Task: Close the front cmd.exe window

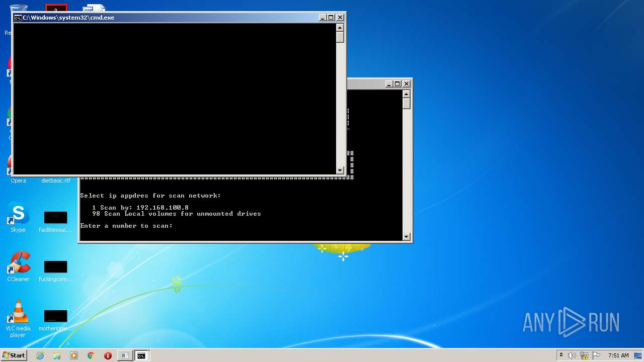Action: [340, 18]
